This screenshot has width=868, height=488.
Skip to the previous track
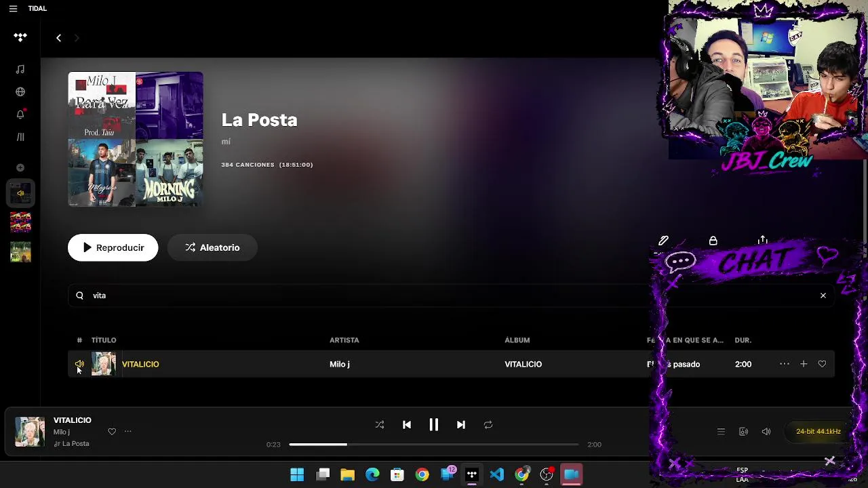coord(407,425)
